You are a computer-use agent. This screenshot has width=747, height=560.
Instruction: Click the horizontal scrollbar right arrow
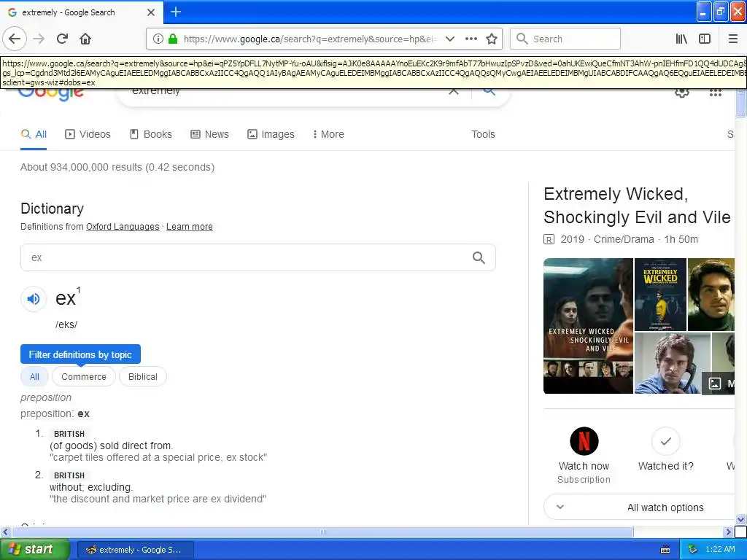click(x=728, y=532)
